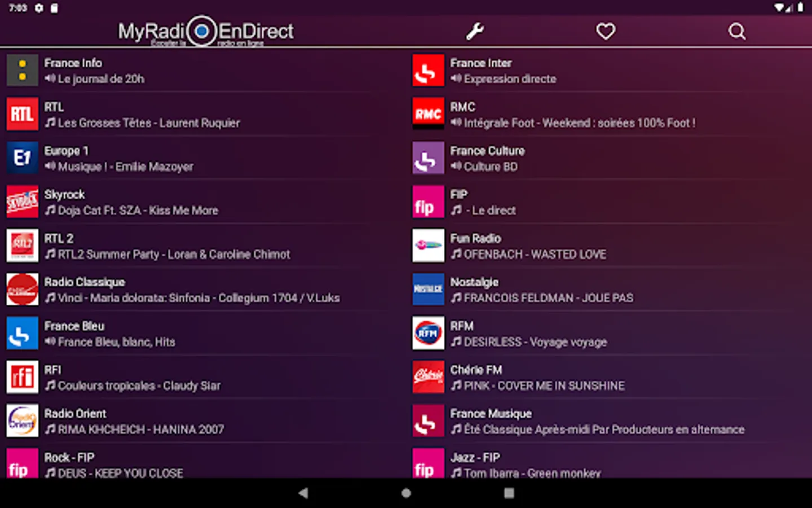Open the Radio Orient station title
This screenshot has height=508, width=812.
click(x=75, y=414)
